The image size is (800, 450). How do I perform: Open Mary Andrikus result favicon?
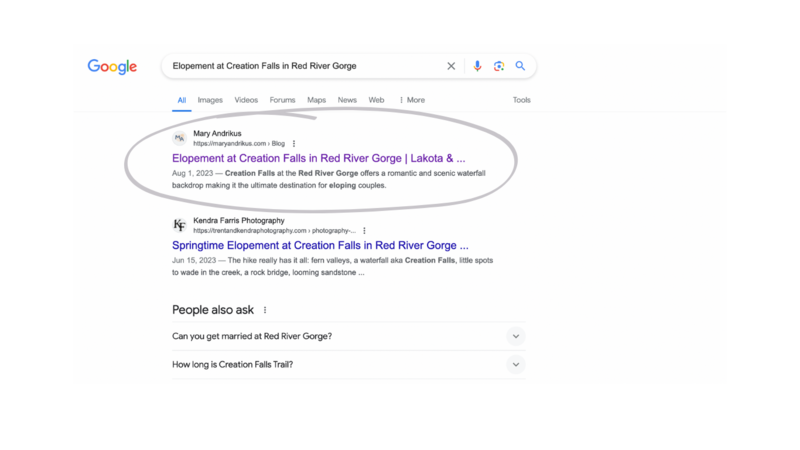(180, 138)
